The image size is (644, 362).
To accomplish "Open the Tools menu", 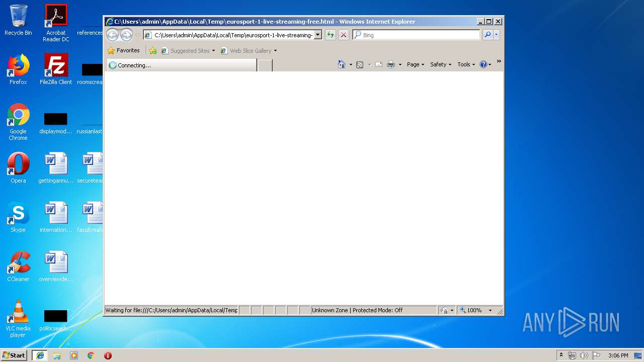I will click(x=466, y=64).
